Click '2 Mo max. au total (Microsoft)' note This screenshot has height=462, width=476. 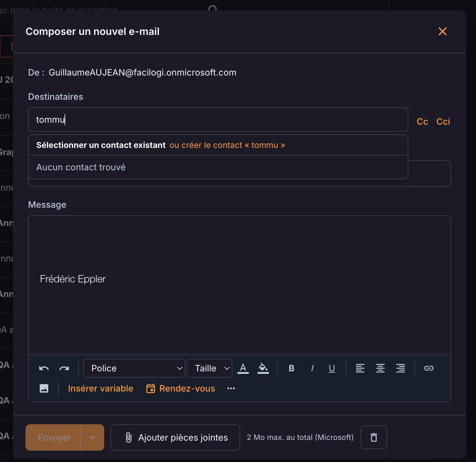click(x=300, y=437)
